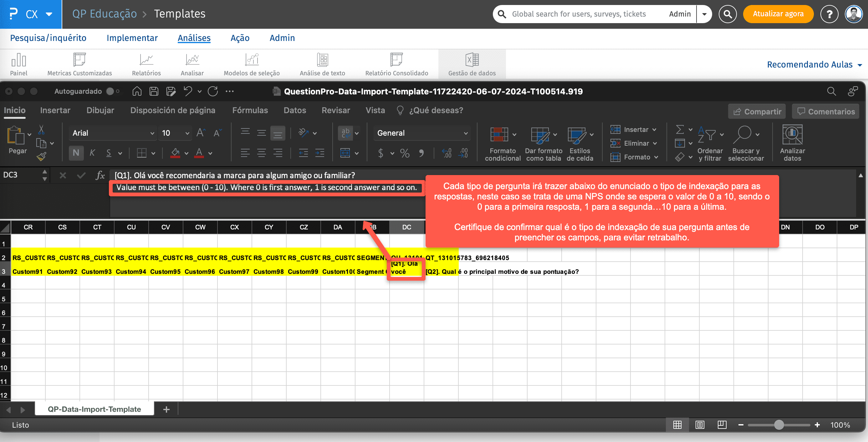
Task: Open the Implementar menu
Action: (132, 38)
